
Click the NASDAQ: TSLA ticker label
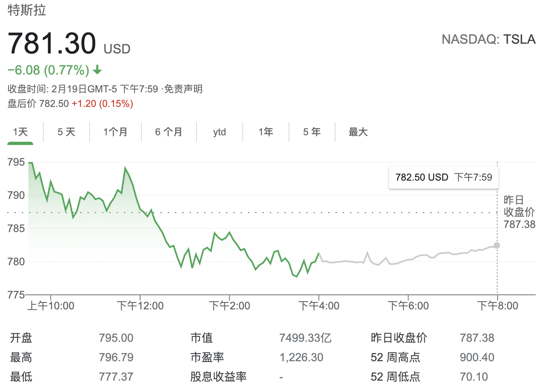[x=488, y=39]
